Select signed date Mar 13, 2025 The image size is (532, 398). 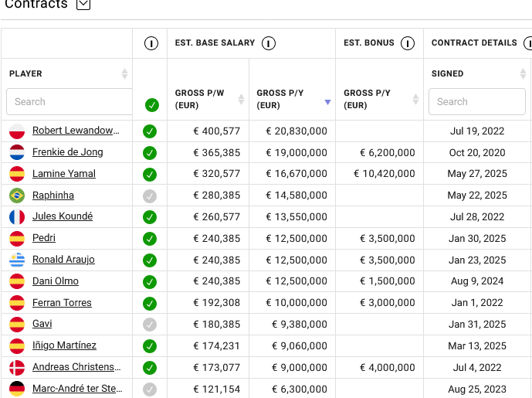pos(477,346)
